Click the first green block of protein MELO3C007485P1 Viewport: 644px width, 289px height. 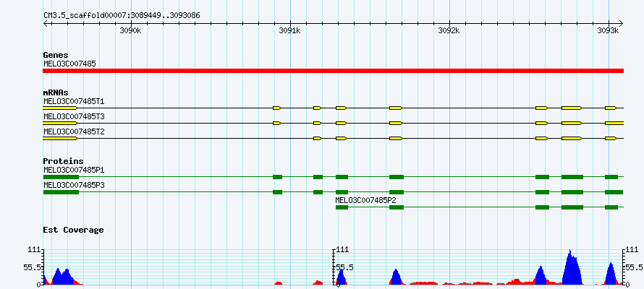tap(61, 177)
